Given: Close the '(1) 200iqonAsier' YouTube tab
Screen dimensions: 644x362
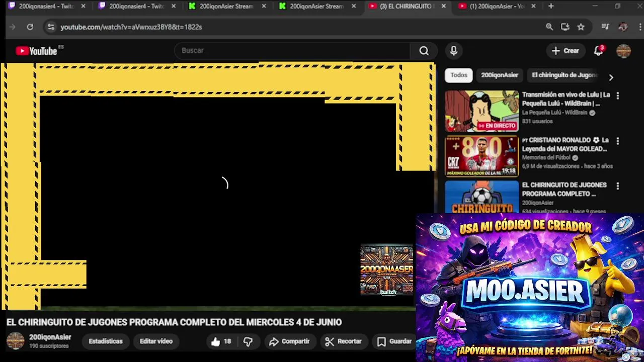Looking at the screenshot, I should point(533,6).
